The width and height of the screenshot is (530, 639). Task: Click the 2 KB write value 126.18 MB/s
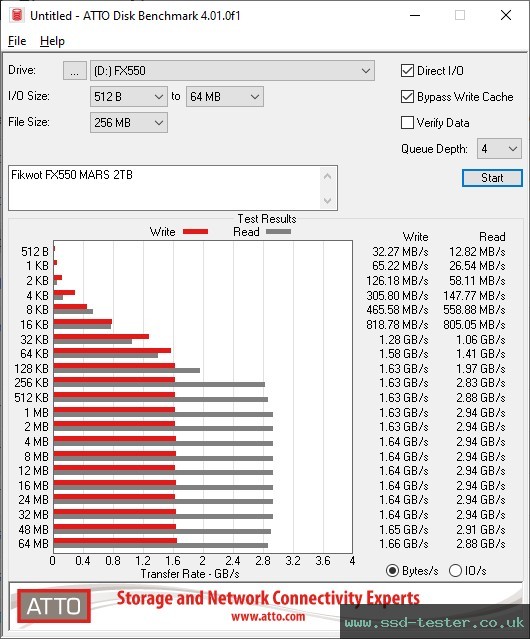[x=397, y=281]
